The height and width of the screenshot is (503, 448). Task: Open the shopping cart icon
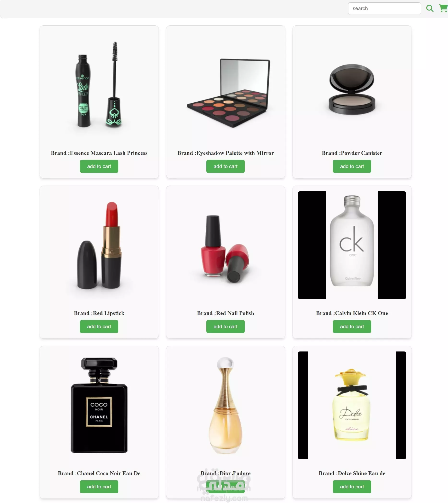[x=443, y=8]
